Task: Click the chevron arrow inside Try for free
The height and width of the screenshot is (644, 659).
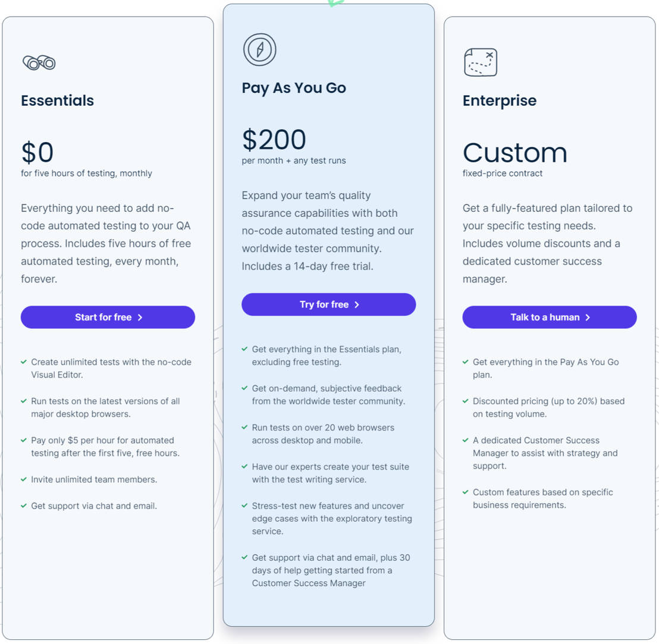Action: coord(356,304)
